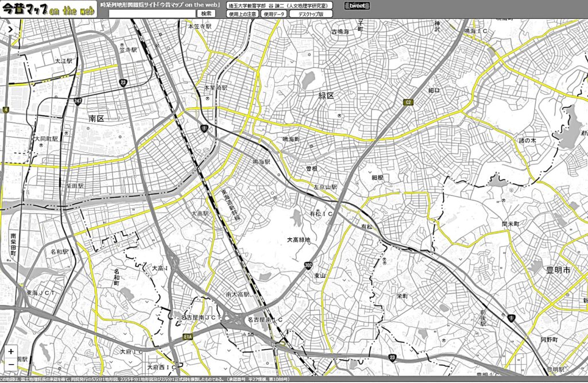Focus the place search text field

152,14
